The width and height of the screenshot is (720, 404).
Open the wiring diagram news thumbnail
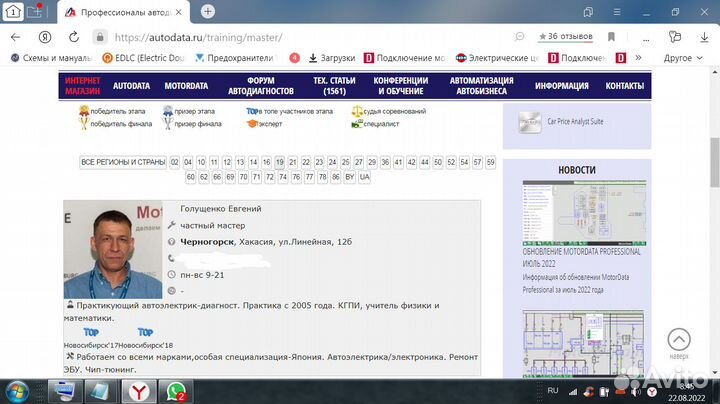[583, 343]
